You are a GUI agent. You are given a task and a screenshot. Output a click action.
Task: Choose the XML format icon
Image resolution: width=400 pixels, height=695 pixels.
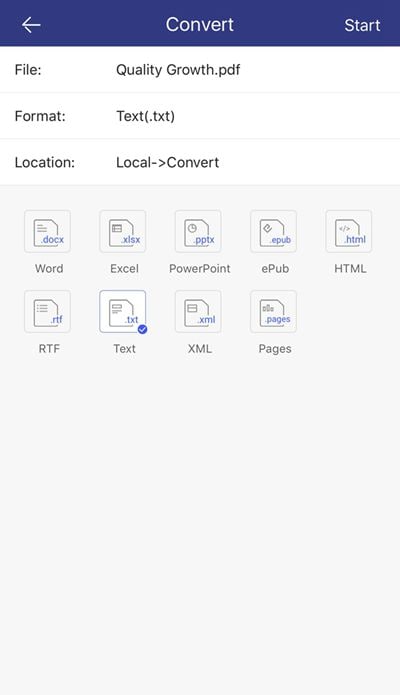coord(198,312)
